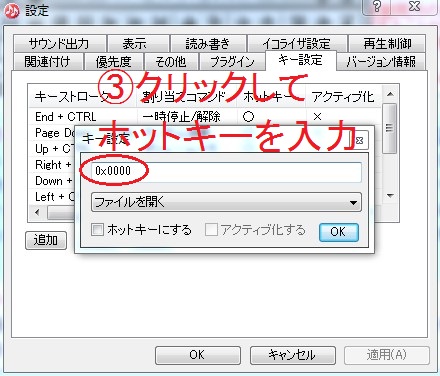Close the キー設定 popup dialog

click(359, 140)
